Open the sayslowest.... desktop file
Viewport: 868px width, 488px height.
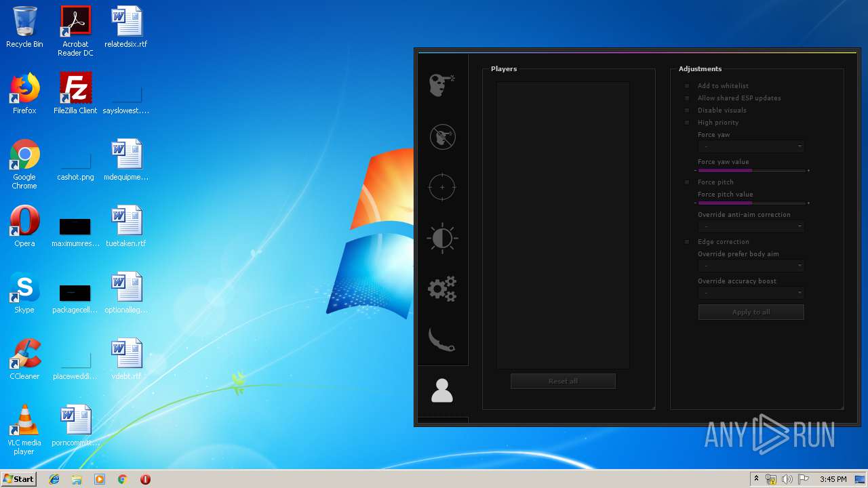[126, 98]
